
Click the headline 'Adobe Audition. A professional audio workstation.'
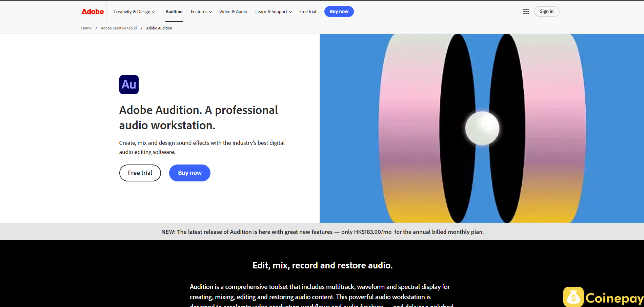[x=199, y=117]
